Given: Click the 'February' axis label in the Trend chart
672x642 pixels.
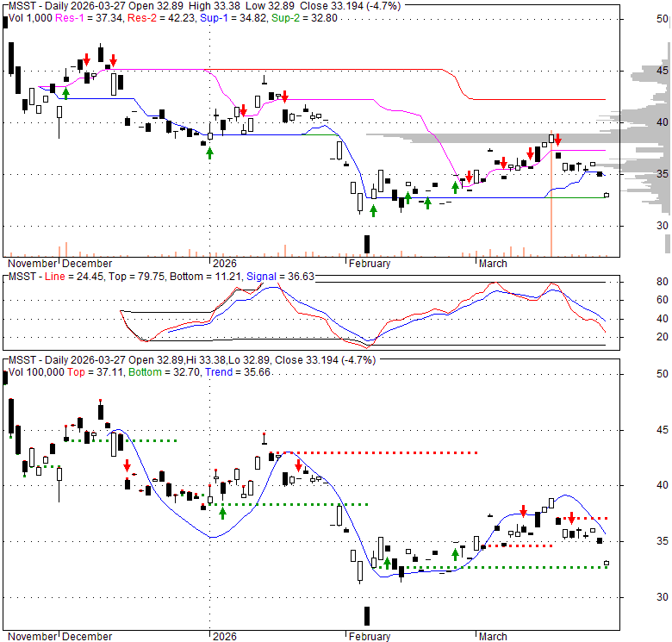Looking at the screenshot, I should (x=370, y=637).
